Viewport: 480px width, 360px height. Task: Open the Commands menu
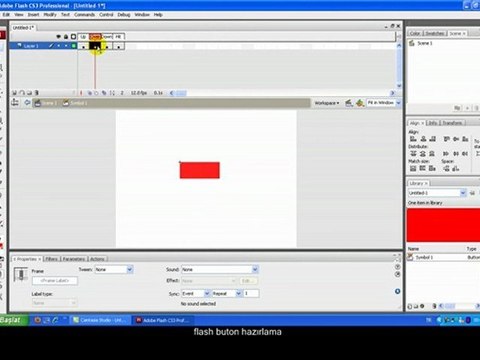(84, 15)
